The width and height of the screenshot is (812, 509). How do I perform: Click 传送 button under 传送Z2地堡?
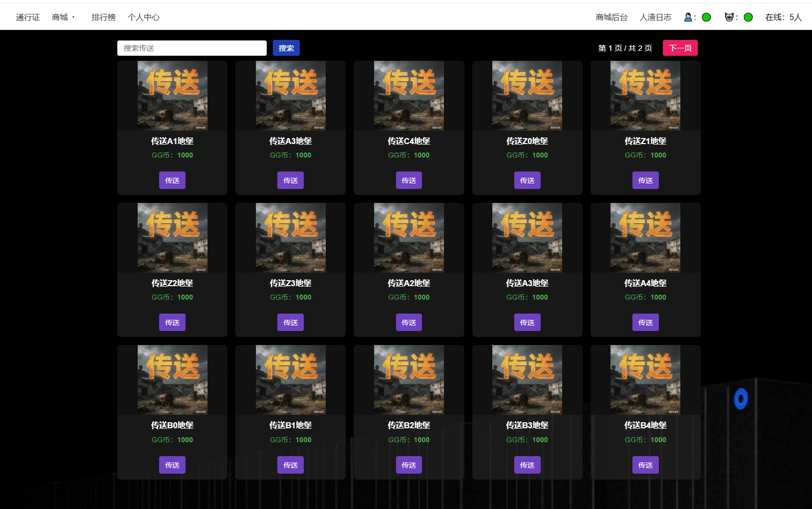[x=172, y=323]
